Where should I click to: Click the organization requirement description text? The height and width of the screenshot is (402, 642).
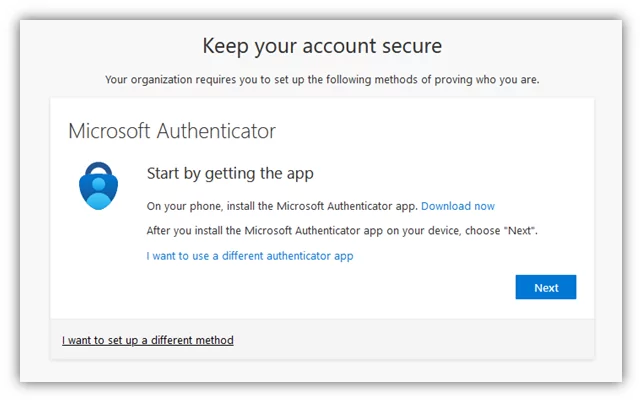(x=322, y=79)
